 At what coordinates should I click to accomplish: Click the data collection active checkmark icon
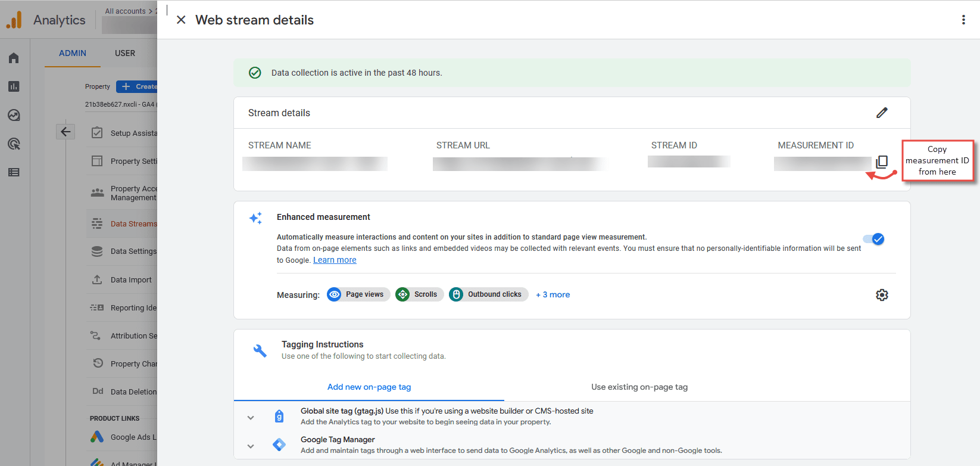(x=255, y=73)
